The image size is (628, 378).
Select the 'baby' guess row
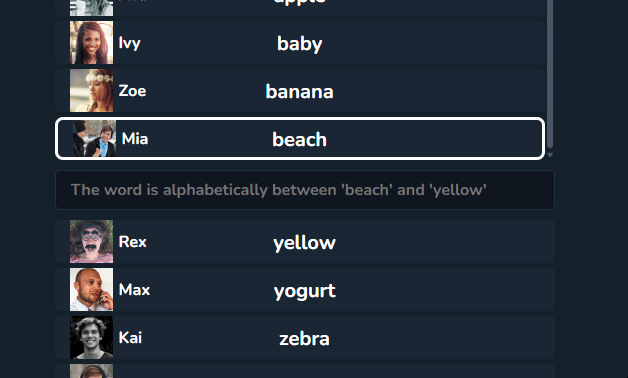[300, 42]
